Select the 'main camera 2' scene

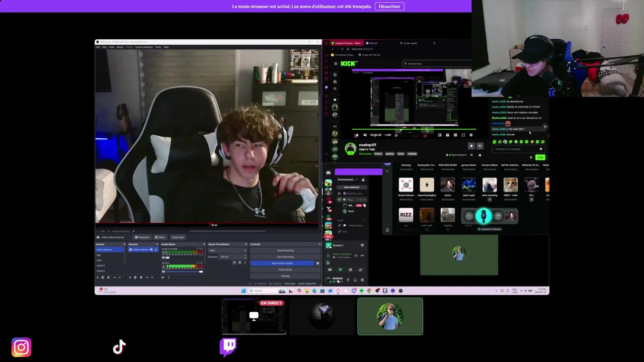coord(110,249)
